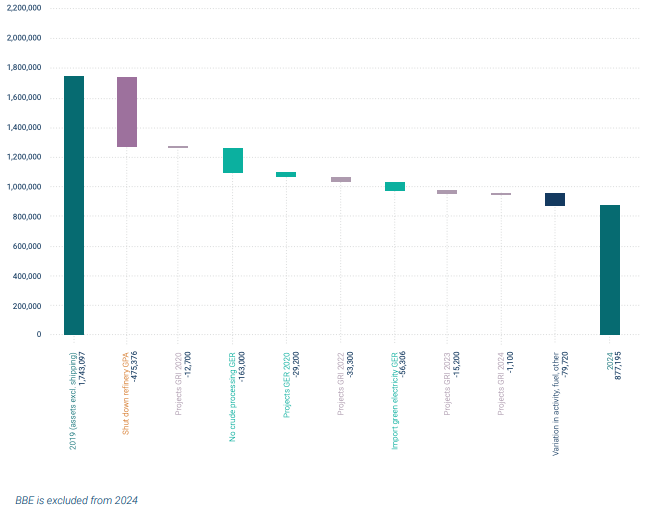650x516 pixels.
Task: Click the dark navy Variation in activity bar
Action: [555, 199]
